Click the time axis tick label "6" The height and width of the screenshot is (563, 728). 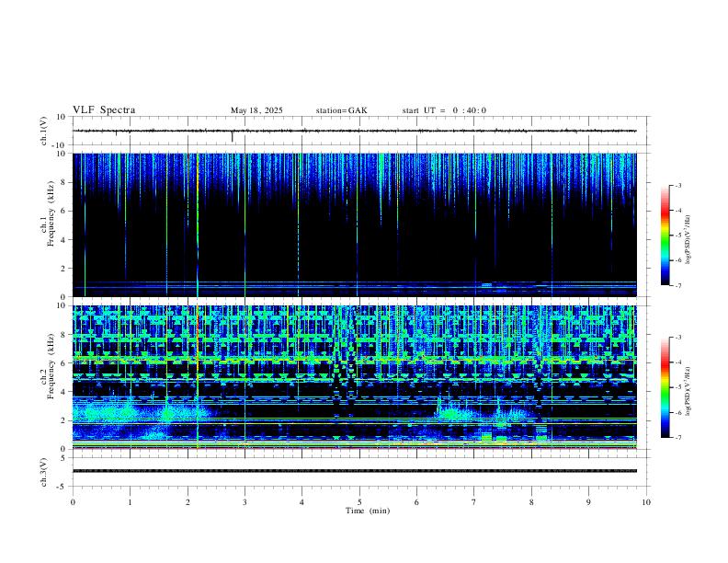(416, 502)
